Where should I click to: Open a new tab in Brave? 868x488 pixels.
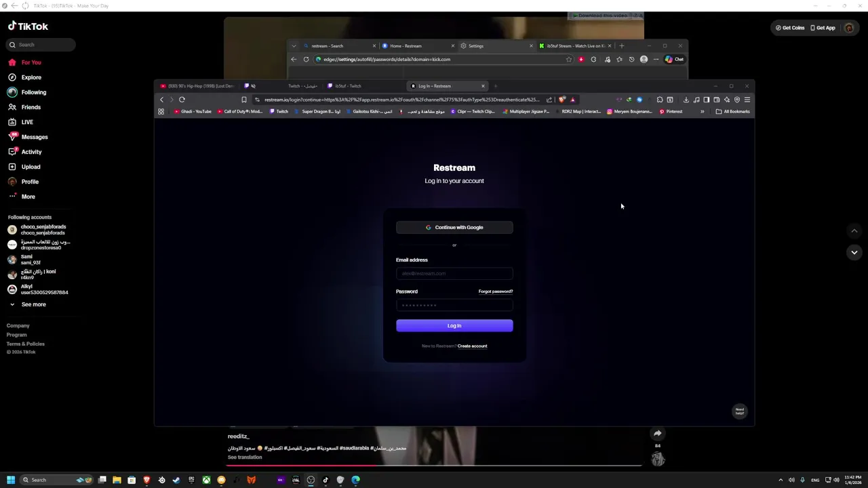point(496,86)
